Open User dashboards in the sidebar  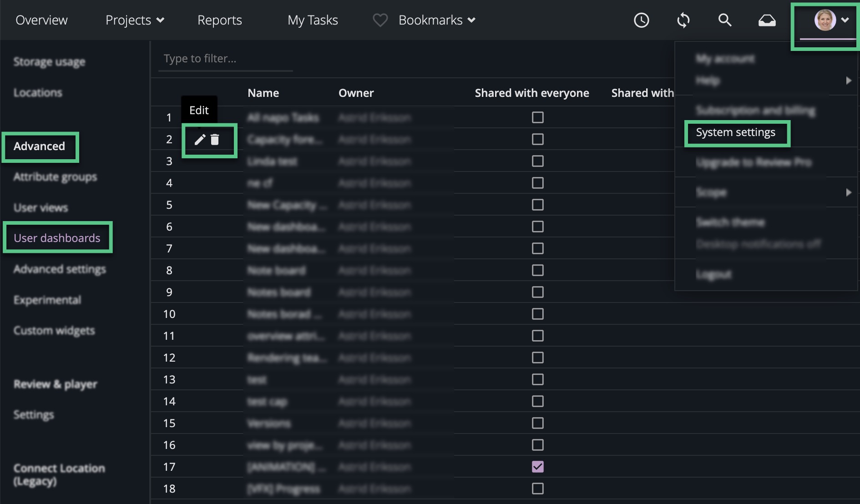click(x=57, y=237)
